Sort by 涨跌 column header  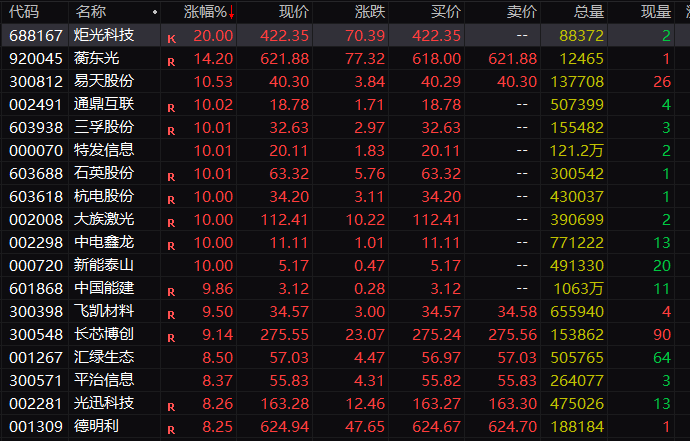point(370,12)
